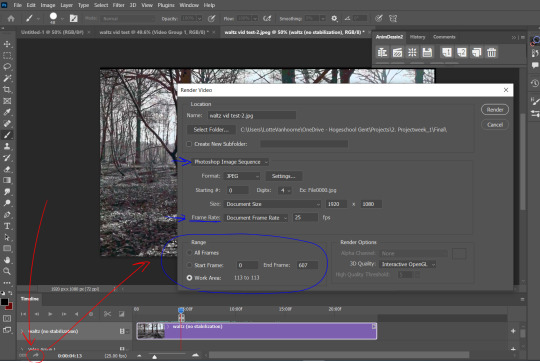Open the Photoshop Image Sequence dropdown
The height and width of the screenshot is (363, 540).
click(230, 162)
